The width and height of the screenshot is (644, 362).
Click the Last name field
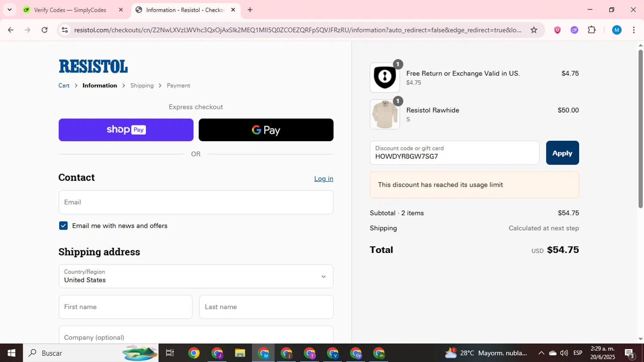(266, 307)
